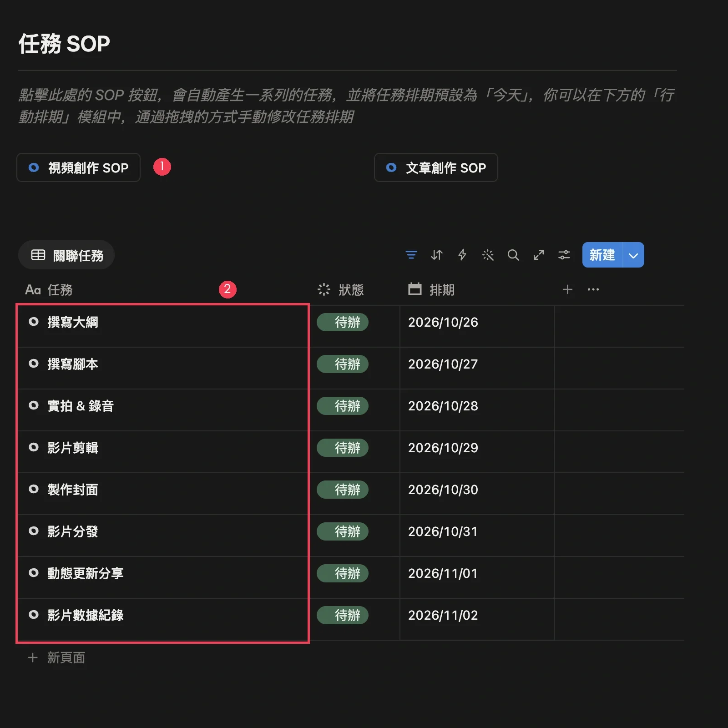The image size is (728, 728).
Task: Add a row via 新頁面
Action: click(x=57, y=657)
